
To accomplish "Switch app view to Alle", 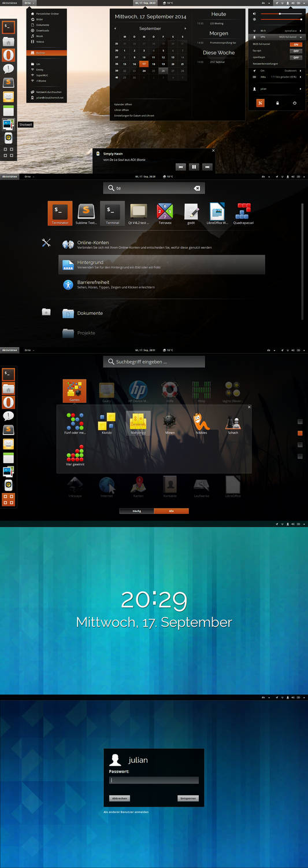I will (172, 511).
